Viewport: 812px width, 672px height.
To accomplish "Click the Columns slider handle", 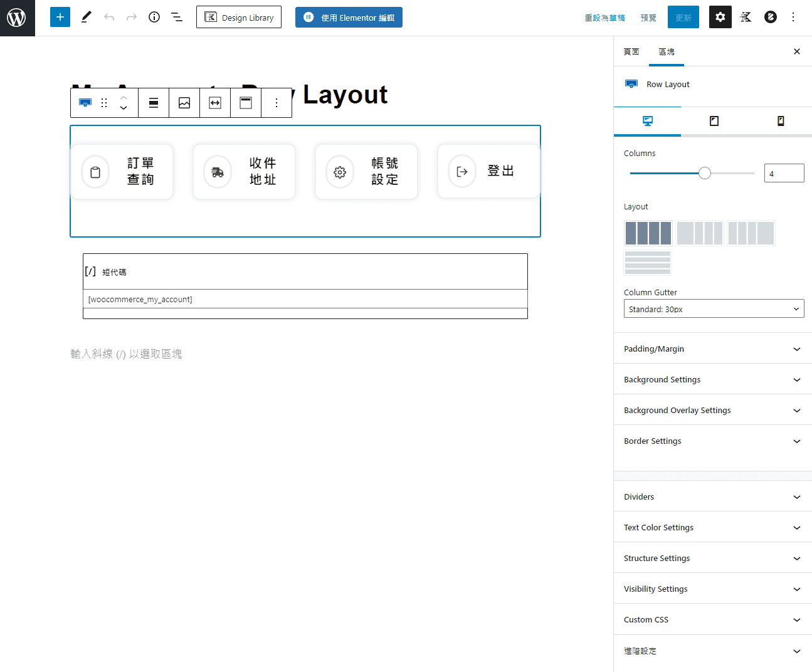I will point(705,173).
